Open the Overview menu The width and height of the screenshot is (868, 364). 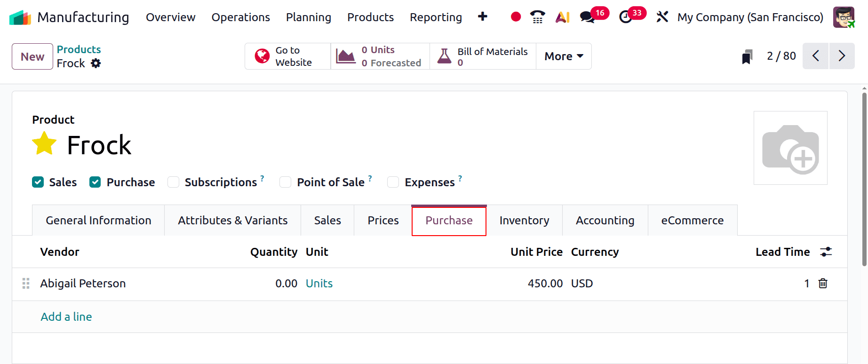[170, 17]
